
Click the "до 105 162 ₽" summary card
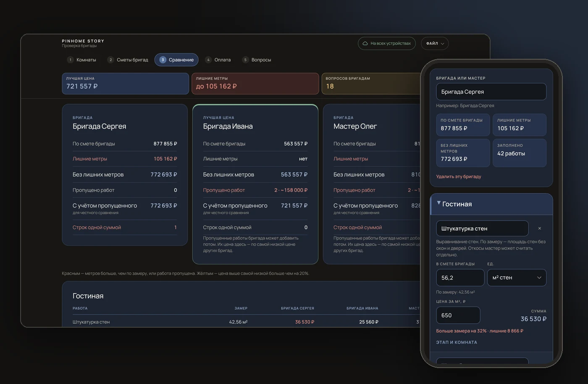click(x=255, y=84)
